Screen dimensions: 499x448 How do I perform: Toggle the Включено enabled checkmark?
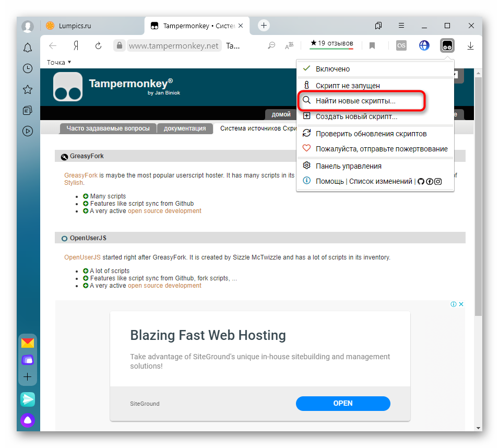pyautogui.click(x=307, y=69)
